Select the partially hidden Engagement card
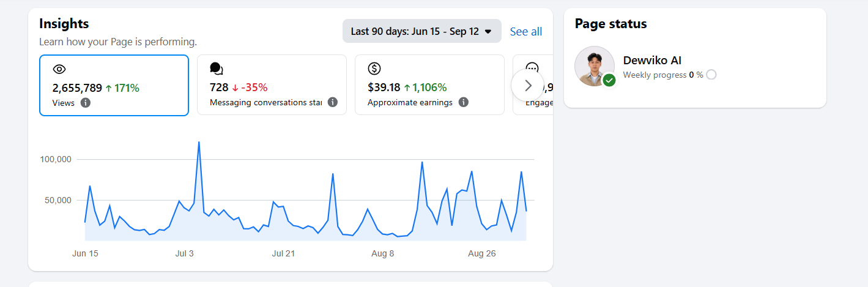Viewport: 868px width, 287px height. pyautogui.click(x=533, y=85)
